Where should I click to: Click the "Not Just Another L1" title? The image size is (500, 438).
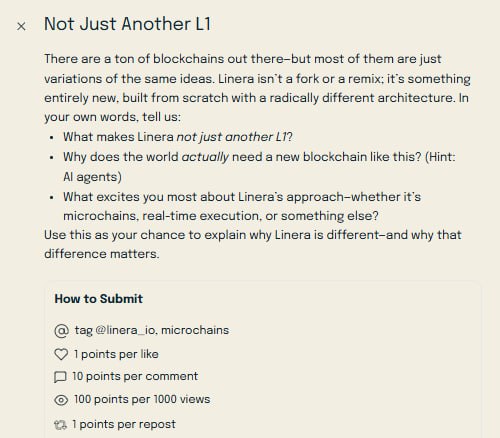pyautogui.click(x=128, y=24)
